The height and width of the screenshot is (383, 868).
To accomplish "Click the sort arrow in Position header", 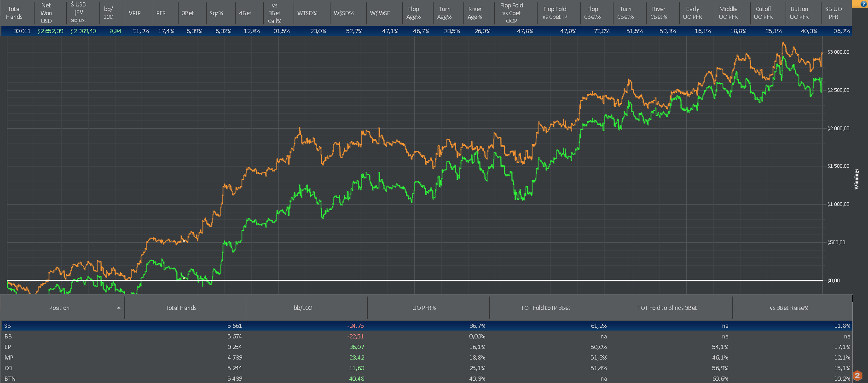I will [119, 308].
